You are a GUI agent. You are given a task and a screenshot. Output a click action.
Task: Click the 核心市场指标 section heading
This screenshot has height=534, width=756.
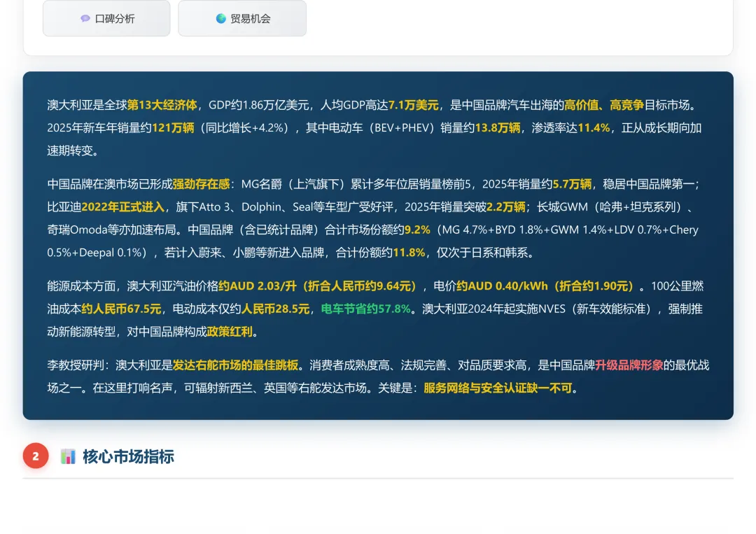(x=128, y=456)
